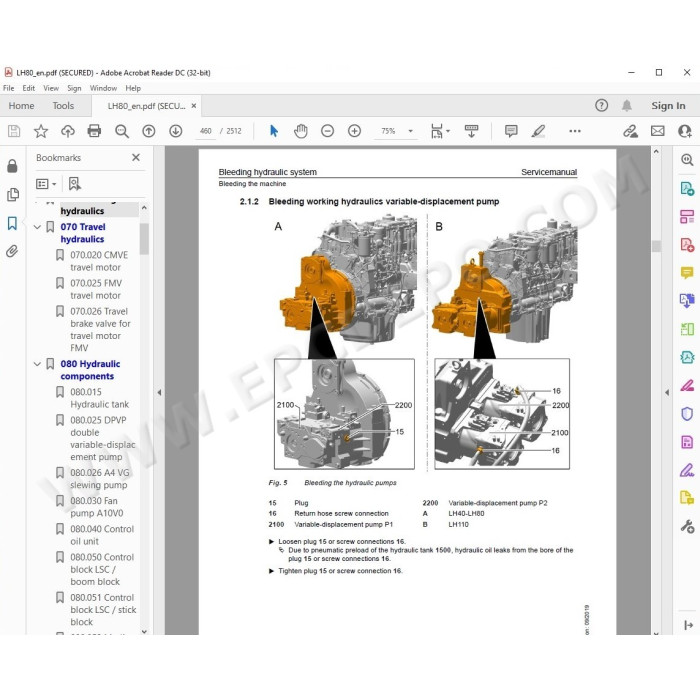
Task: Open the Window menu
Action: coord(103,88)
